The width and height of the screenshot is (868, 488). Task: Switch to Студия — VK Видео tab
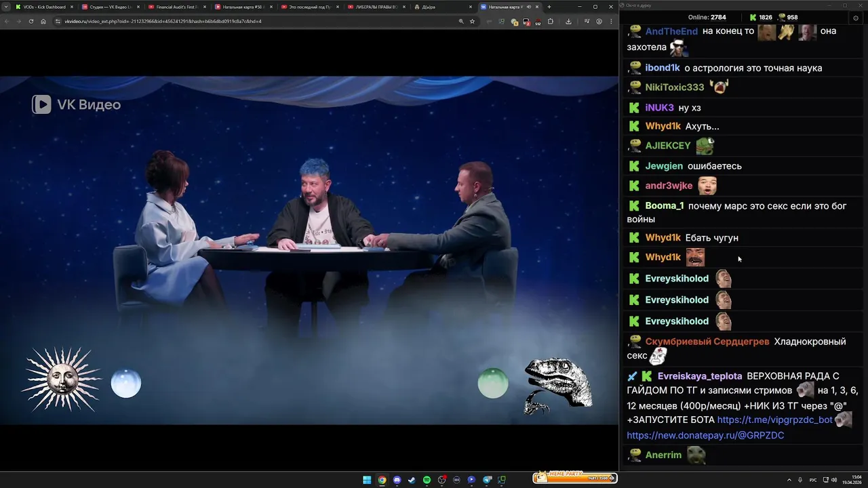[x=111, y=7]
